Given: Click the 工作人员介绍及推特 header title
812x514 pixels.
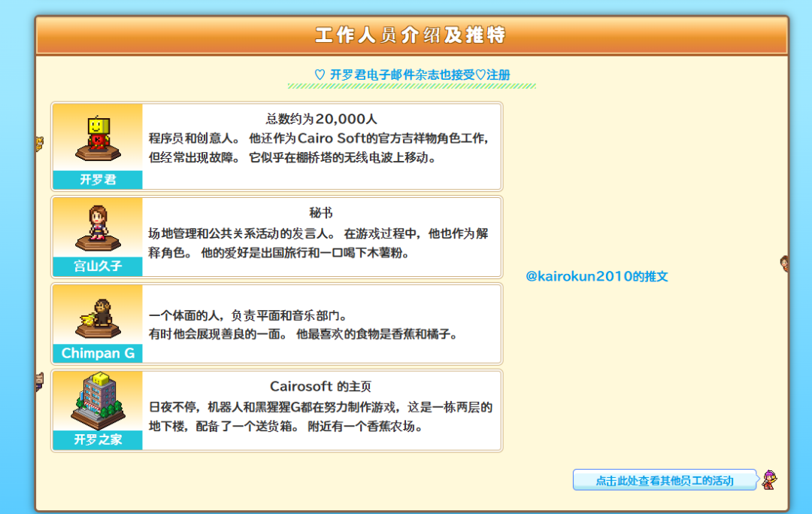Looking at the screenshot, I should [x=411, y=35].
